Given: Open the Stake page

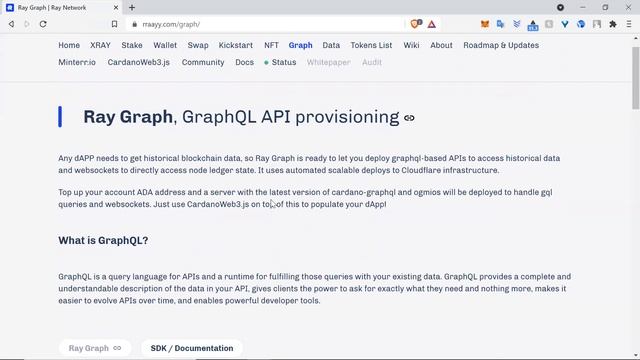Looking at the screenshot, I should click(x=132, y=45).
